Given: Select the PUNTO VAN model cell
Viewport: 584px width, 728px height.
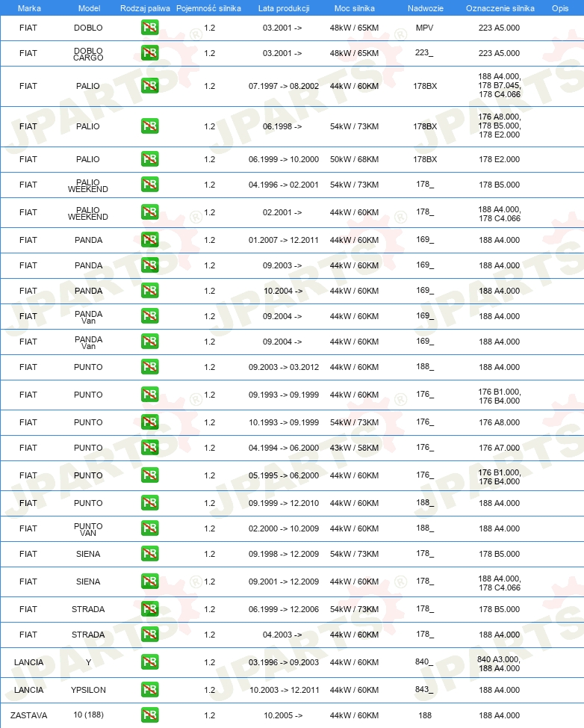Looking at the screenshot, I should click(x=88, y=530).
